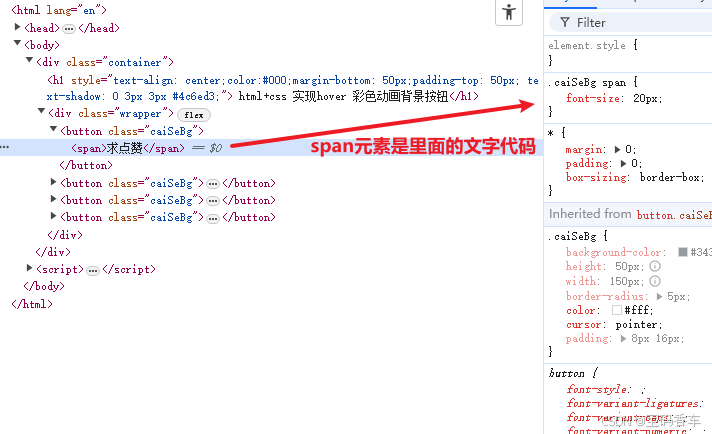Click the three-dots gutter beside selected span

click(5, 147)
